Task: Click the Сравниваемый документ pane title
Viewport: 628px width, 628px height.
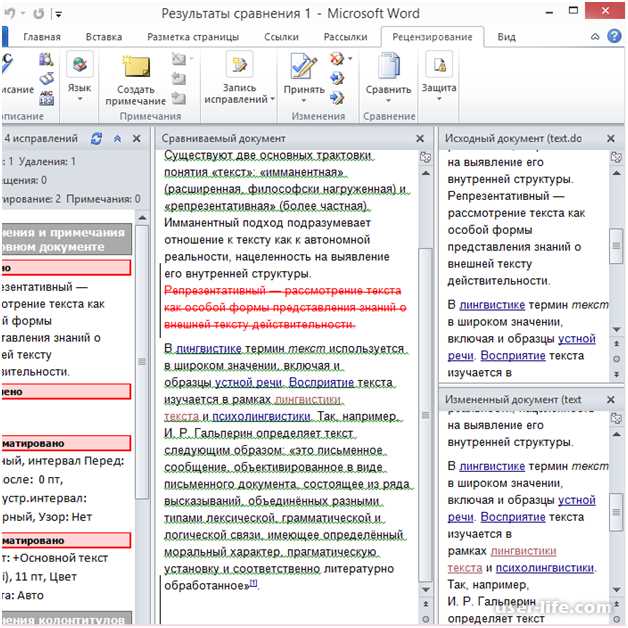Action: [223, 139]
